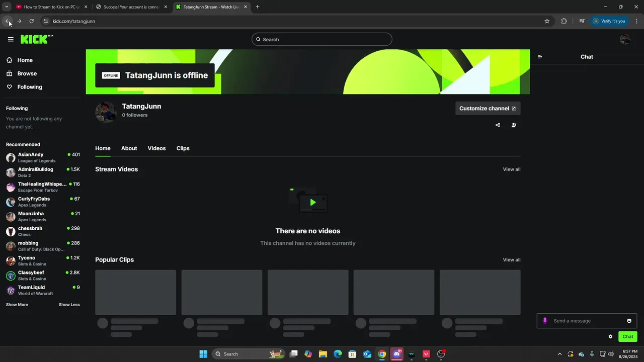Open TeamLiquid recommended channel
This screenshot has width=644, height=362.
pos(43,290)
